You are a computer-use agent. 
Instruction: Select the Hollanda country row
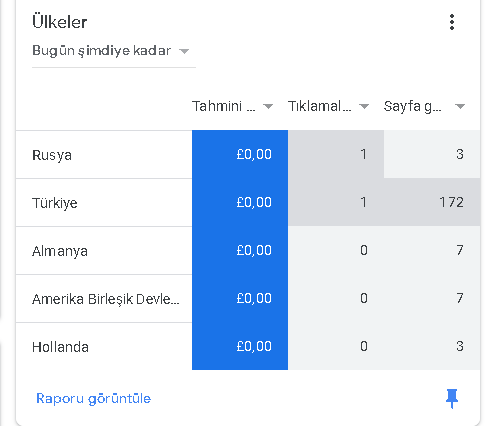[x=248, y=347]
